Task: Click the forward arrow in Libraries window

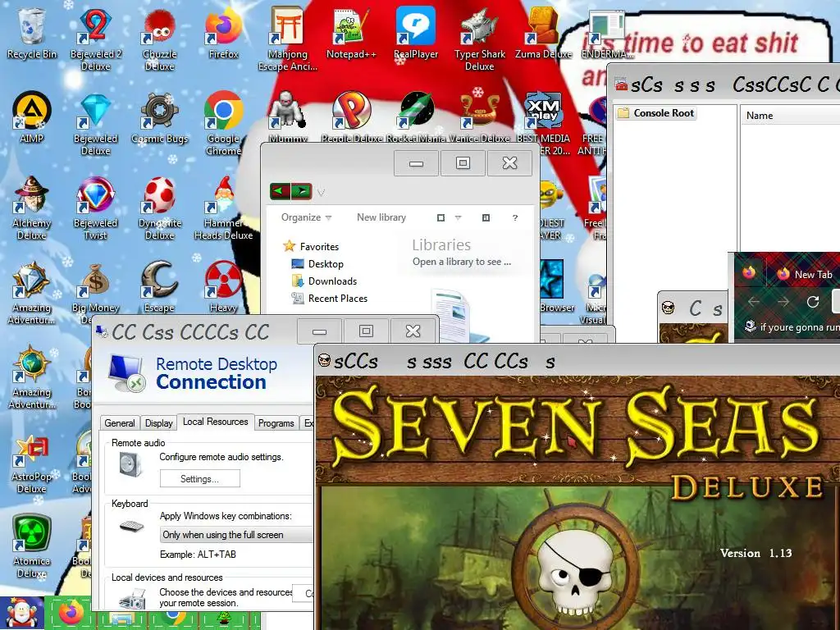Action: coord(302,190)
